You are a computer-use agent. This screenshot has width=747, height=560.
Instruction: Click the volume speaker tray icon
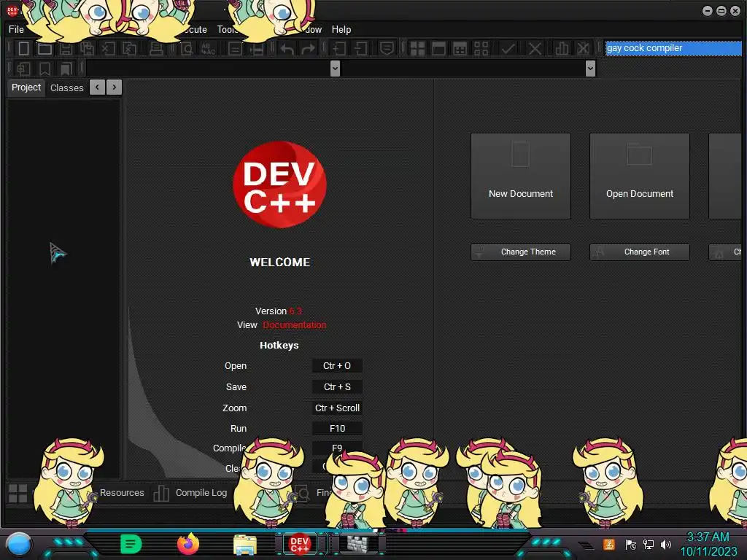tap(666, 544)
